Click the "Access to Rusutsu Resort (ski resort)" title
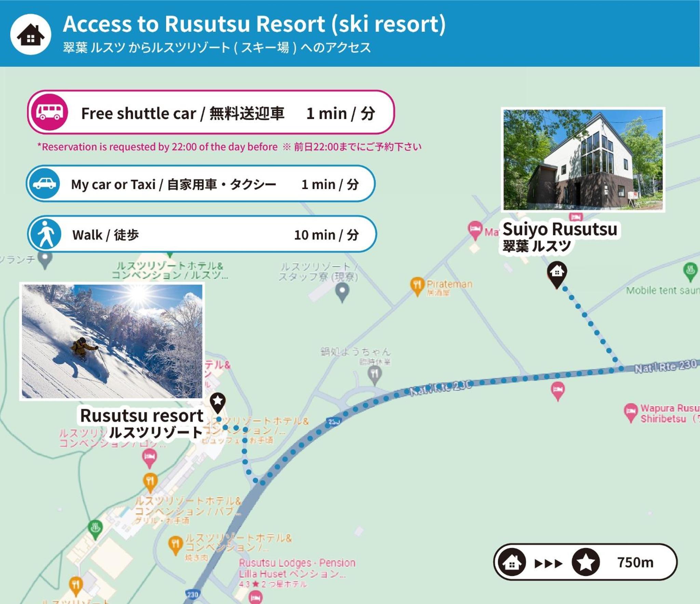Screen dimensions: 700x604 pos(254,24)
